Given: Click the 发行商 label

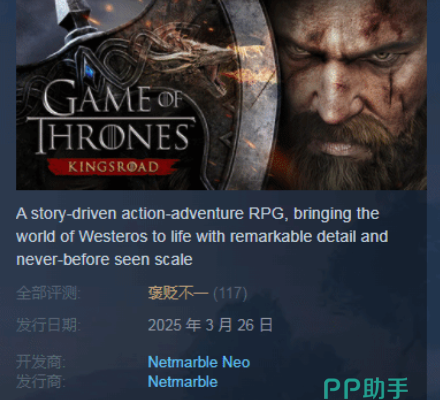Looking at the screenshot, I should coord(40,382).
